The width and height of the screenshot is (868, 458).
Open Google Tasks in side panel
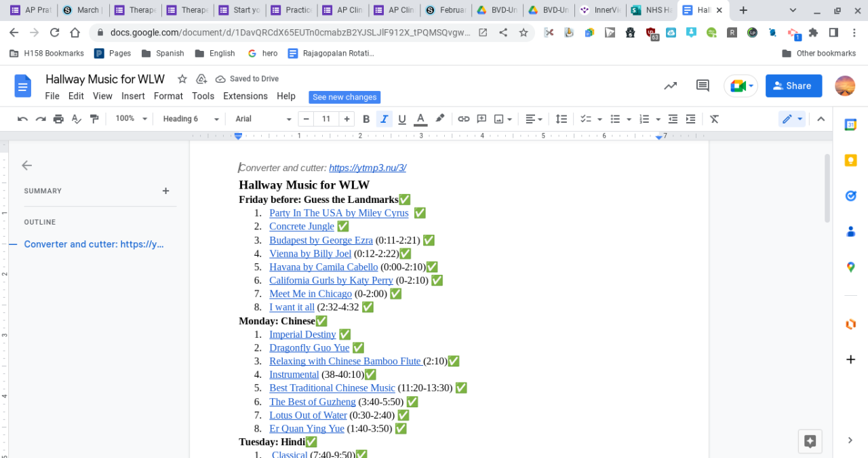[x=850, y=196]
